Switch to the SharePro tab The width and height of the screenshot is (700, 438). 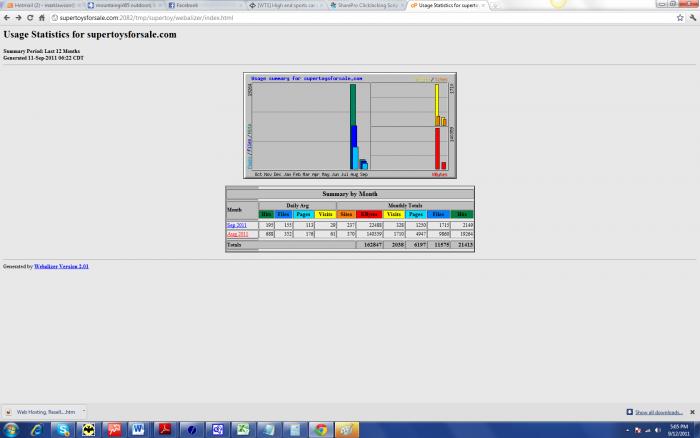(x=367, y=5)
